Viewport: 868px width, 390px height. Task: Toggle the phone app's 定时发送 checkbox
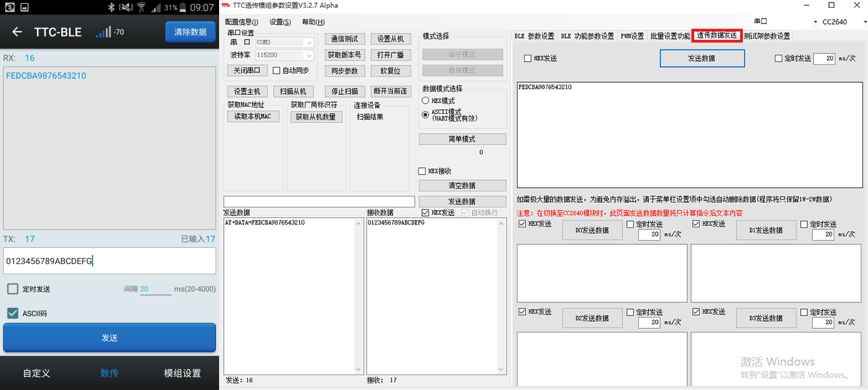pos(13,289)
